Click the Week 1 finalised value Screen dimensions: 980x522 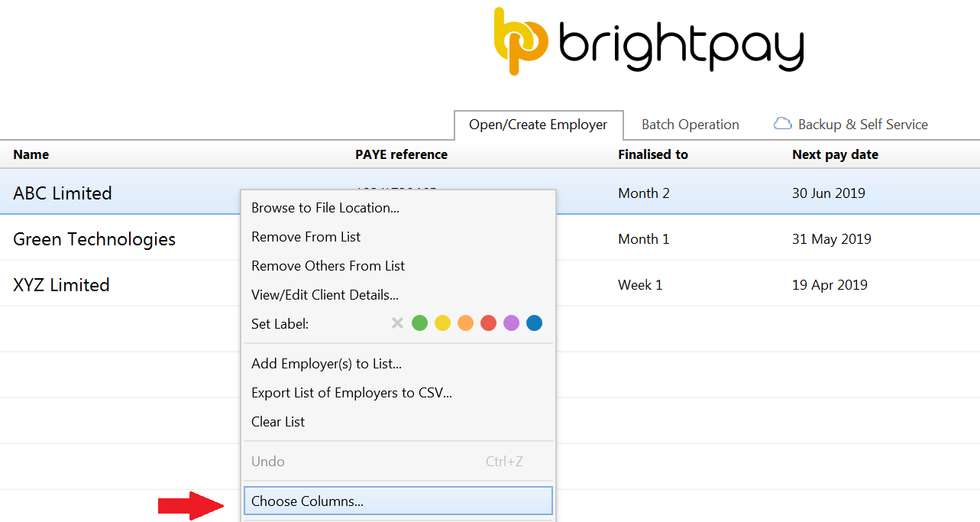[640, 285]
